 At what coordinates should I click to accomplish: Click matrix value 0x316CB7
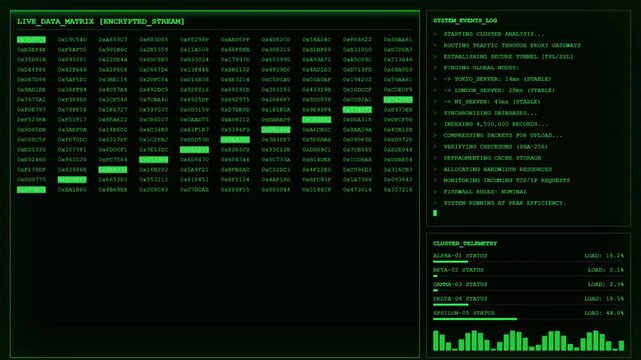tap(398, 170)
